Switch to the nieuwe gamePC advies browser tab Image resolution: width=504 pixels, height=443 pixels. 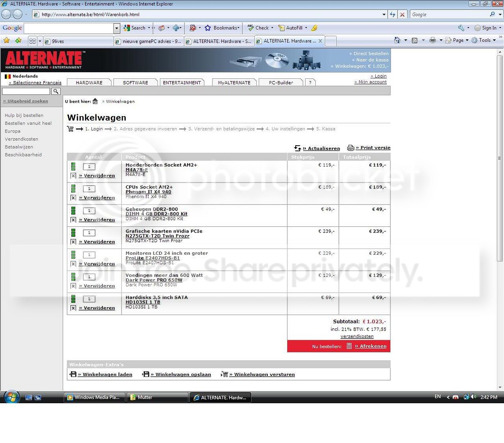click(x=148, y=41)
